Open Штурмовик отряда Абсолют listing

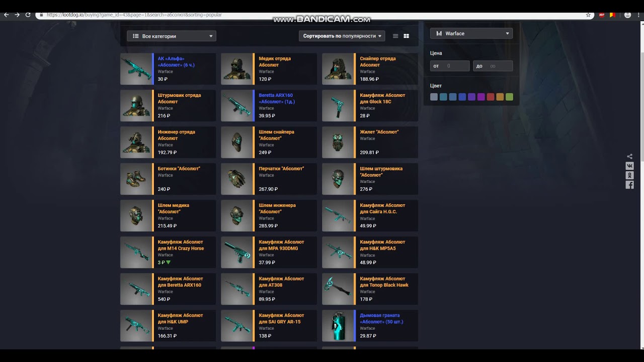[168, 106]
